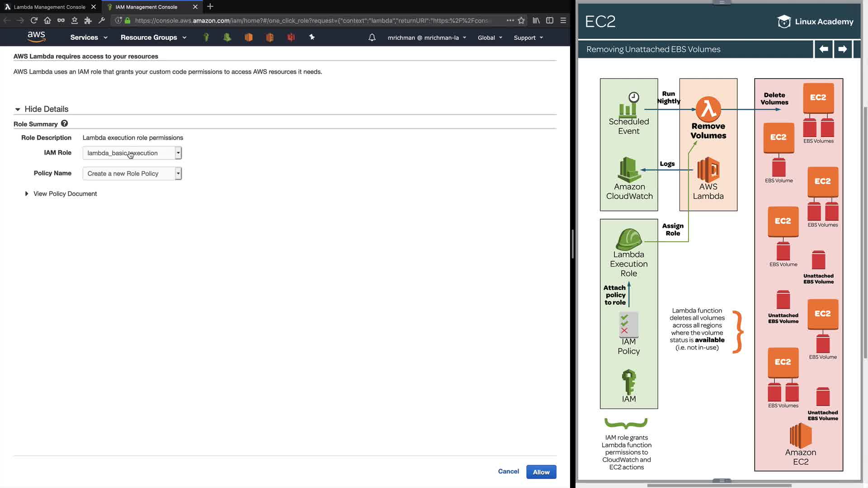This screenshot has height=488, width=868.
Task: Click the Role Summary help question icon
Action: [x=64, y=123]
